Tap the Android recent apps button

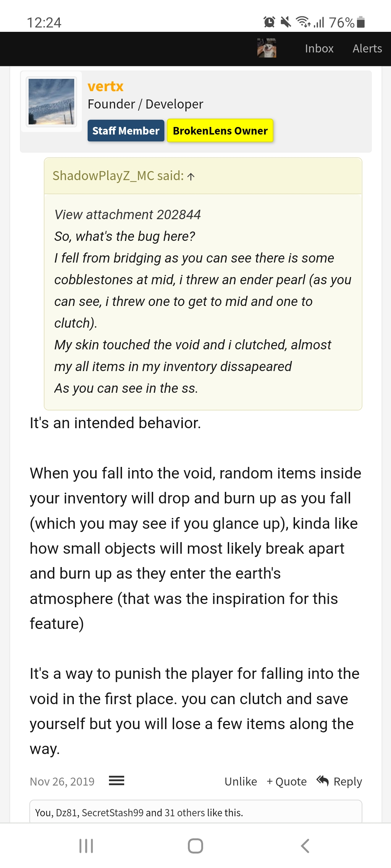pyautogui.click(x=86, y=846)
